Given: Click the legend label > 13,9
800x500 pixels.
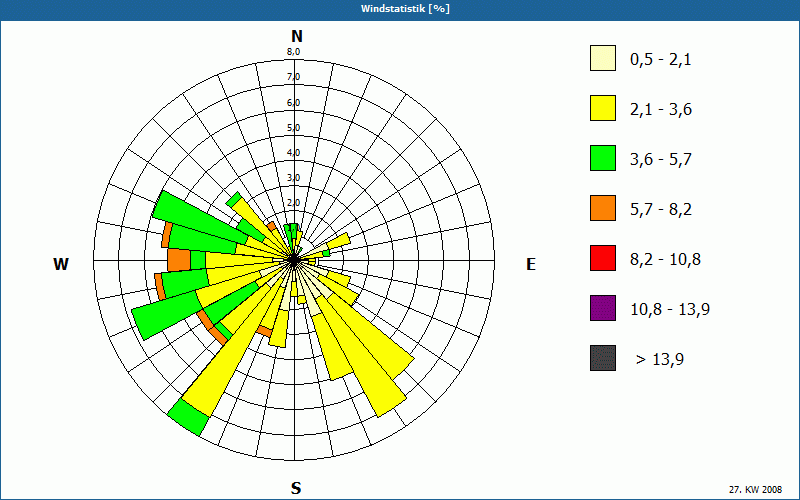Looking at the screenshot, I should 660,360.
